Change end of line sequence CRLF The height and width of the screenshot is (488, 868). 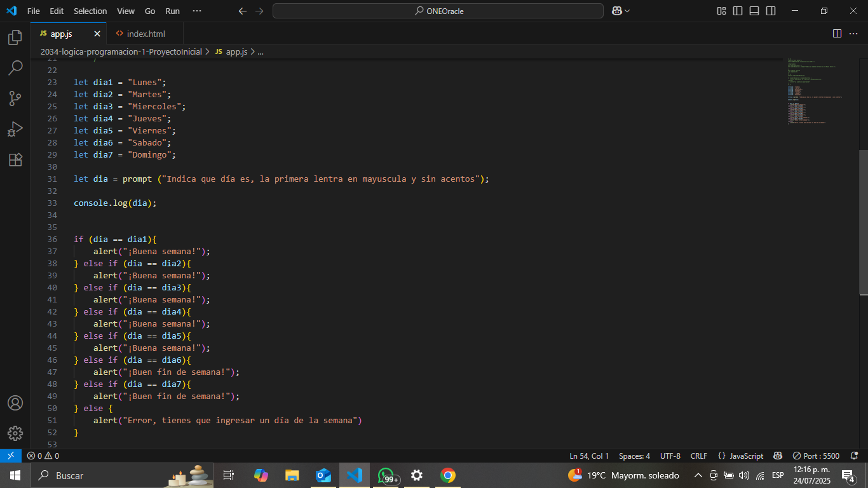coord(698,456)
